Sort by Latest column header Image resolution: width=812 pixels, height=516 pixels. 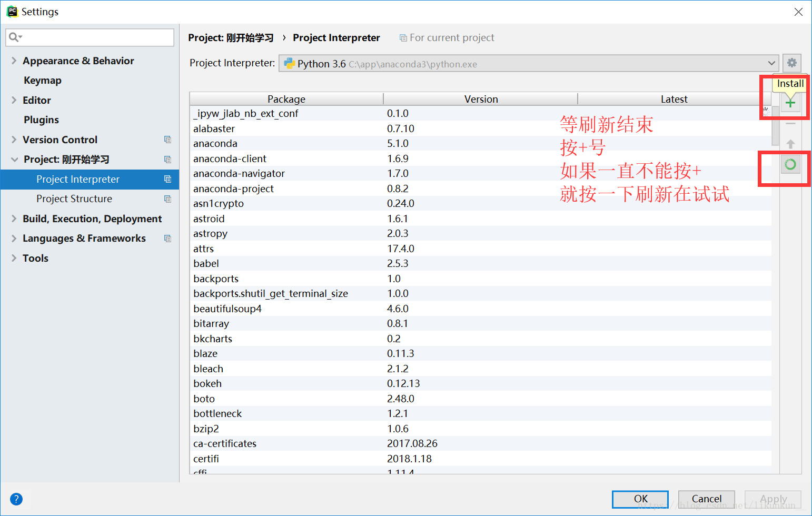(674, 99)
